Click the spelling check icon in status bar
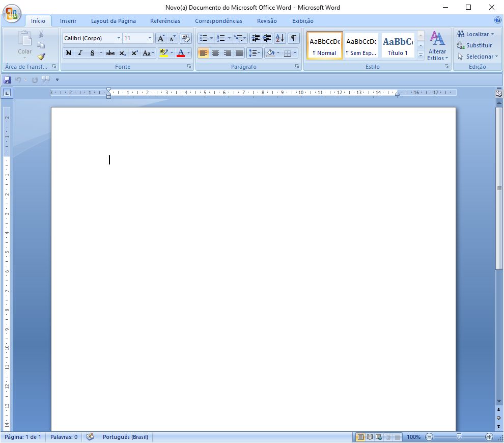This screenshot has width=504, height=443. pos(90,436)
